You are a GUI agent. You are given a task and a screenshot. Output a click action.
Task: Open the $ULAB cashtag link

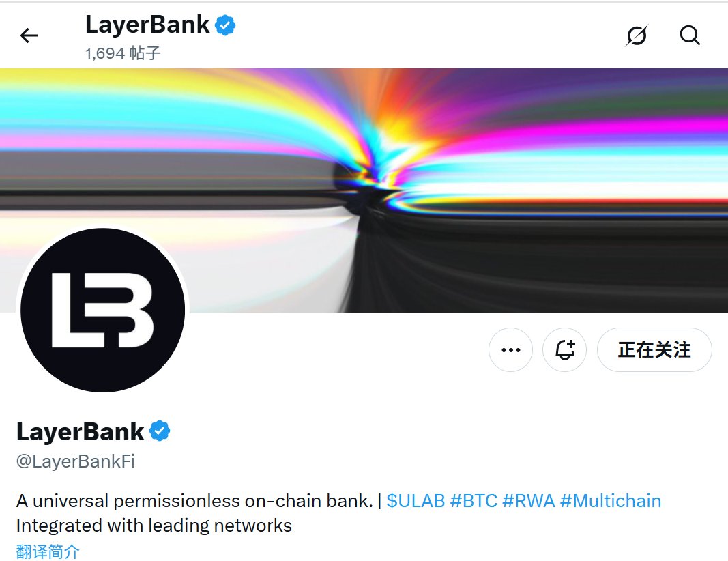pos(416,501)
